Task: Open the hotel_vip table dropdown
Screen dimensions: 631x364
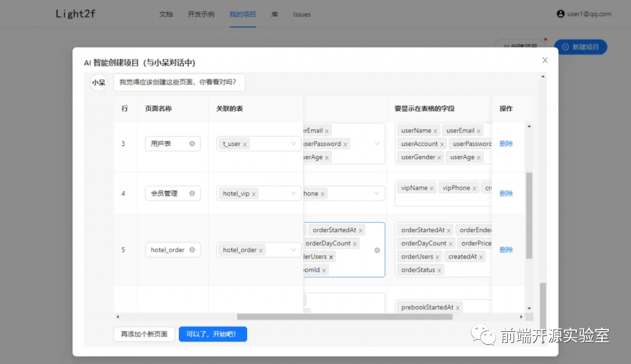Action: tap(292, 193)
